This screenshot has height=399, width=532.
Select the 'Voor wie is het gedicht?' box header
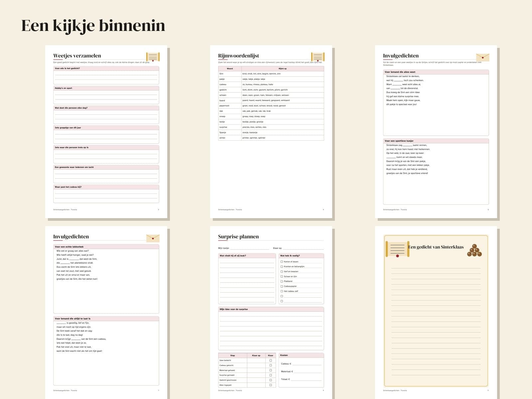(x=106, y=68)
